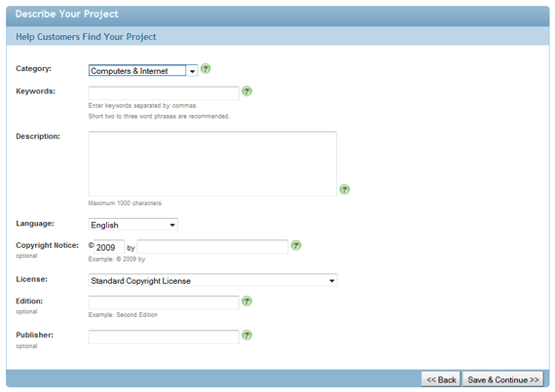The width and height of the screenshot is (555, 392).
Task: Open the Category dropdown showing Computers & Internet
Action: click(143, 71)
